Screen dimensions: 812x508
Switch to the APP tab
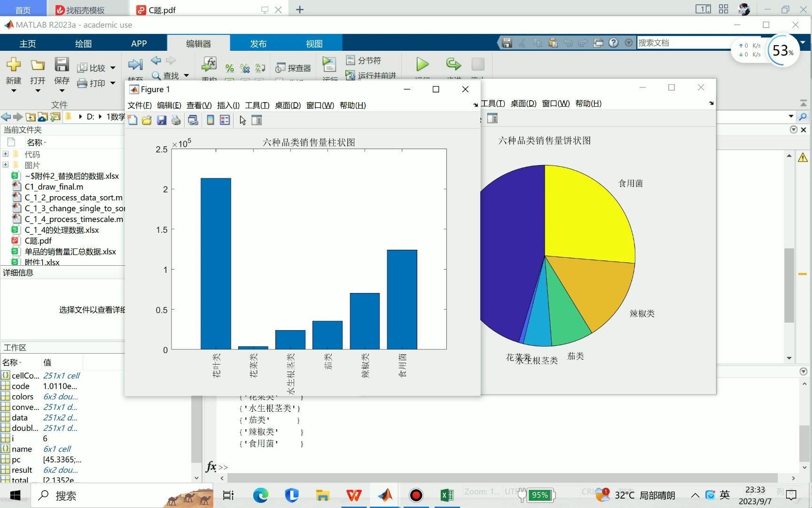point(139,43)
